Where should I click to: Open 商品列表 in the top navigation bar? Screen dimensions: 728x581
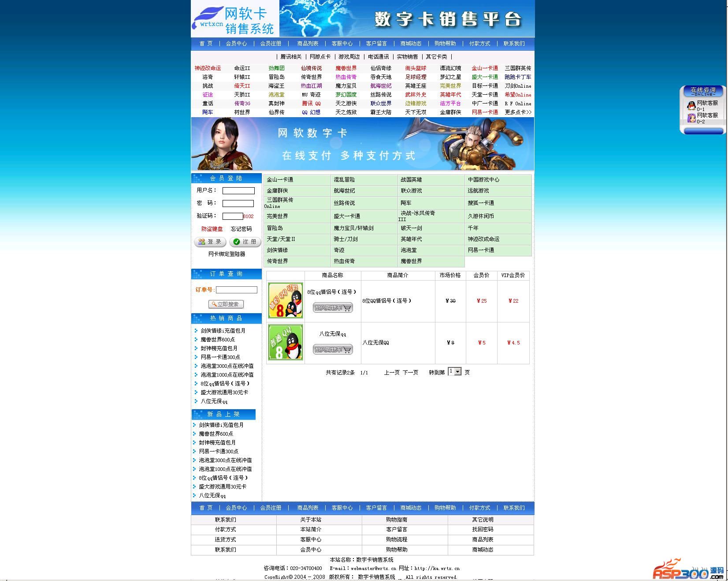[x=308, y=44]
